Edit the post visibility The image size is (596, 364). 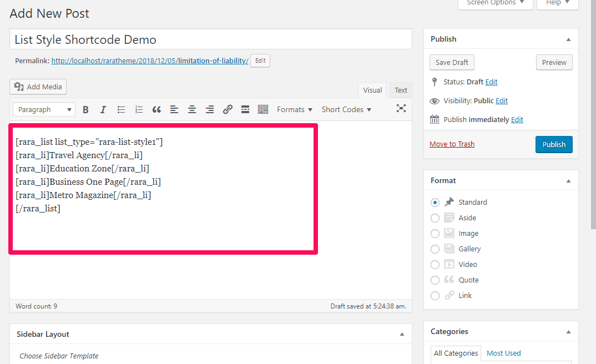point(501,100)
